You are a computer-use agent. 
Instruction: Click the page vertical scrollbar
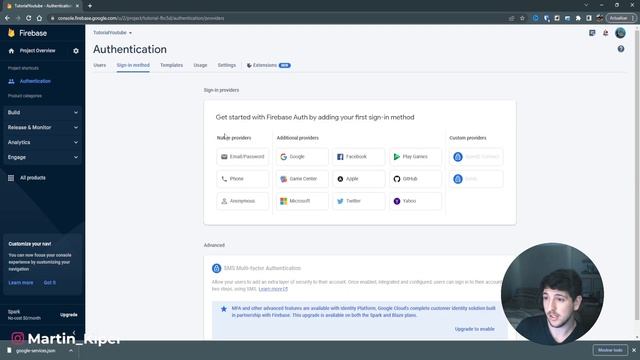click(x=637, y=176)
